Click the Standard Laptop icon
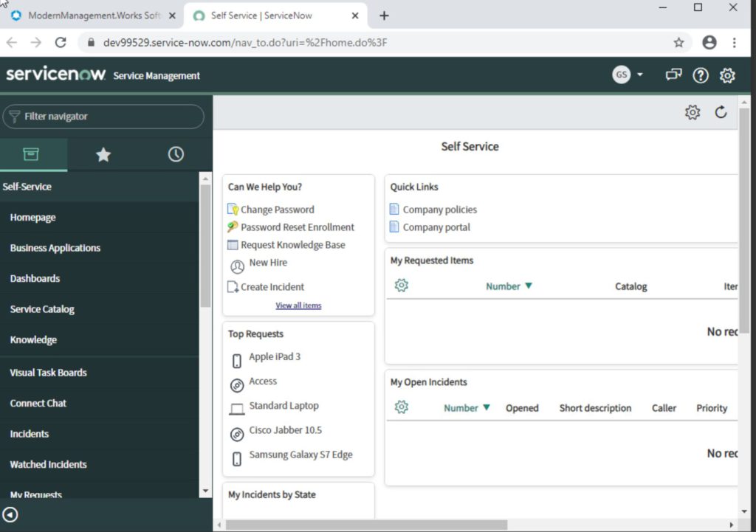756x532 pixels. pyautogui.click(x=237, y=409)
